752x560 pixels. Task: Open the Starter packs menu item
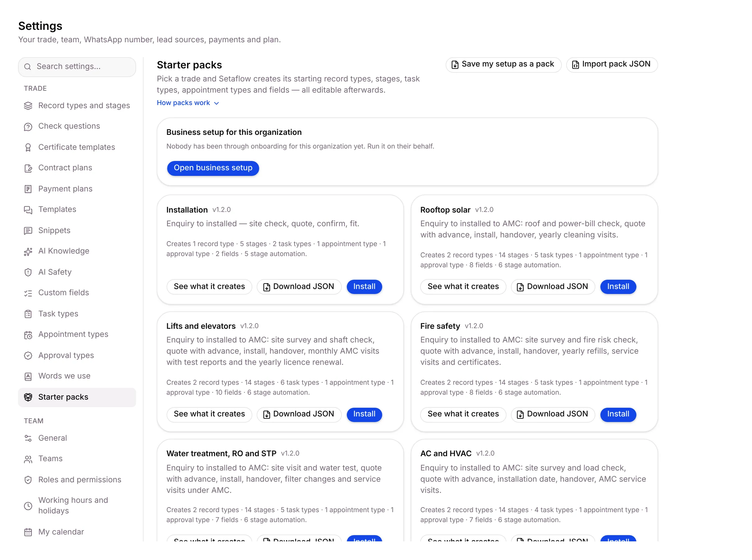pyautogui.click(x=77, y=397)
